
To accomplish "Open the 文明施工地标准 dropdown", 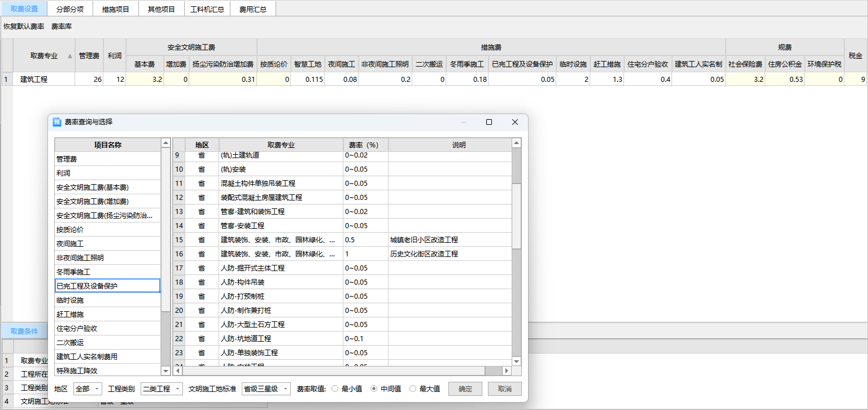I will click(265, 389).
